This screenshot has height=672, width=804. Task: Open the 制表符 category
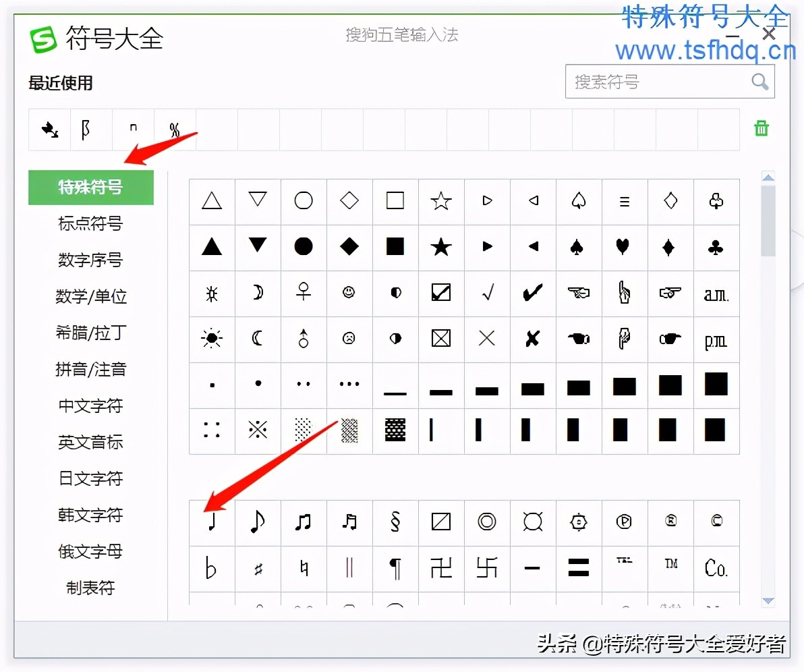click(90, 588)
